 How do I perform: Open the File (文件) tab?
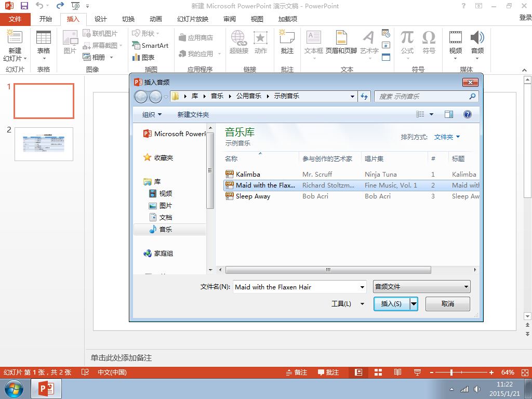click(15, 19)
